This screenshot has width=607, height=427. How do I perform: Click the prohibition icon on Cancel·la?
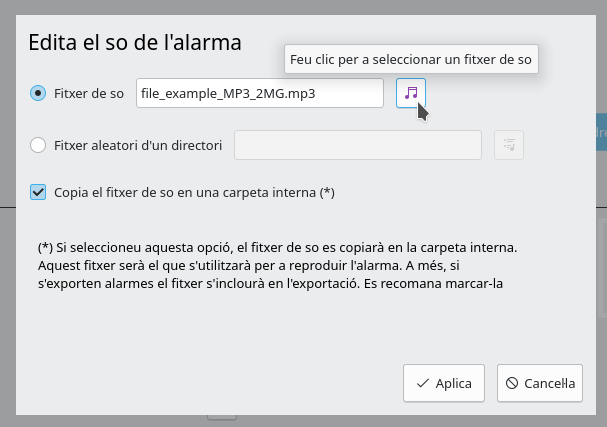512,383
